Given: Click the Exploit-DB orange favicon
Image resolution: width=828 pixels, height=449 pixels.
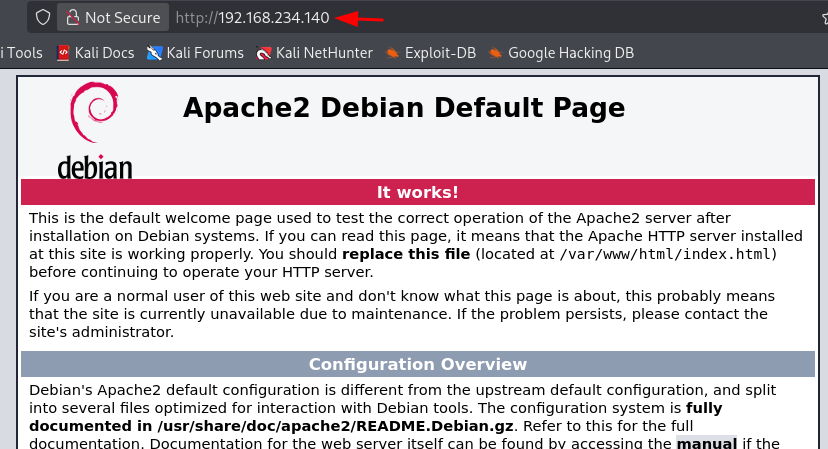Looking at the screenshot, I should 392,53.
